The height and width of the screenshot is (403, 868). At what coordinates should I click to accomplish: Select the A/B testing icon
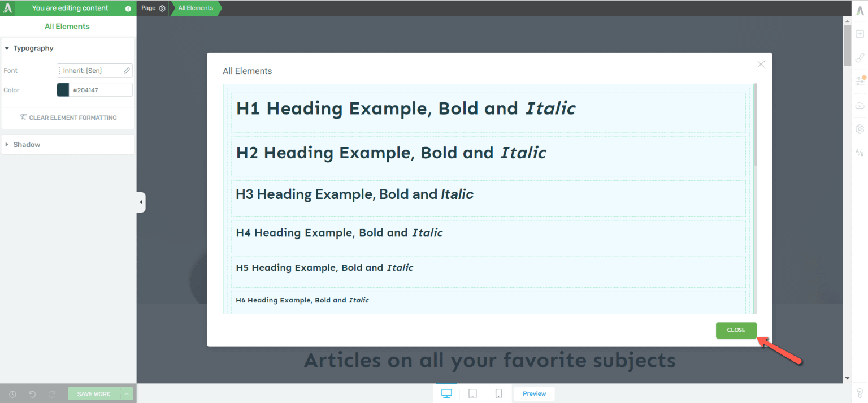pyautogui.click(x=860, y=153)
